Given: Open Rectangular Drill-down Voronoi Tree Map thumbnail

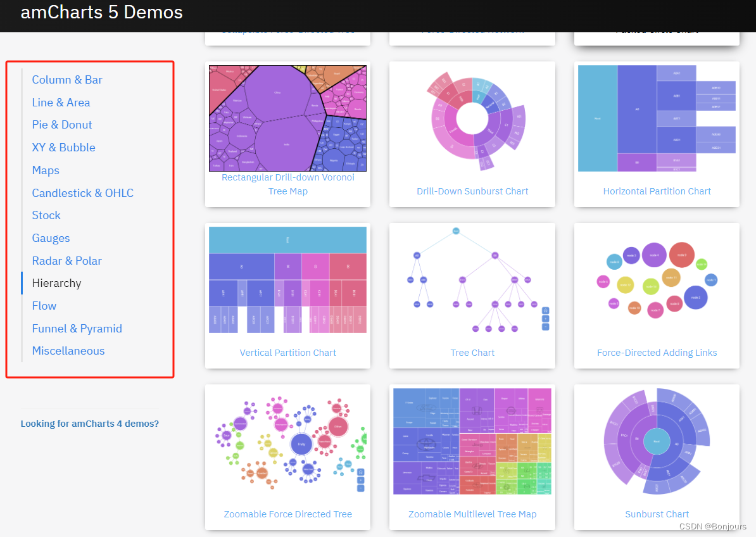Looking at the screenshot, I should pyautogui.click(x=287, y=118).
